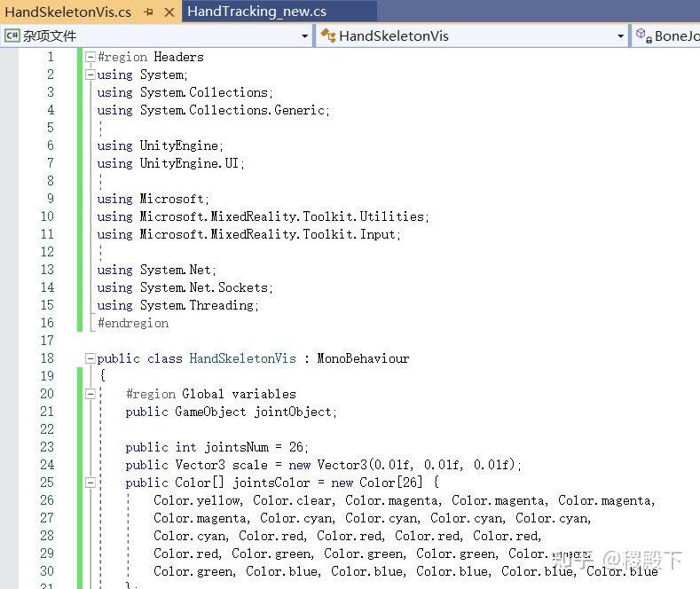Click 'using UnityEngine;' on line 6

(x=160, y=145)
